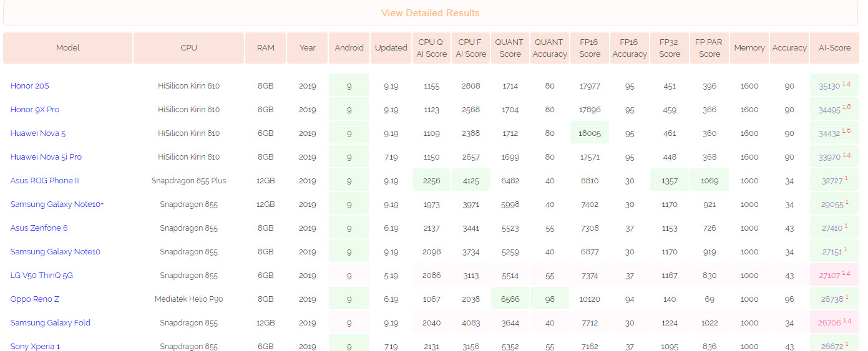Sort by the Memory column header
The height and width of the screenshot is (351, 868).
(749, 48)
